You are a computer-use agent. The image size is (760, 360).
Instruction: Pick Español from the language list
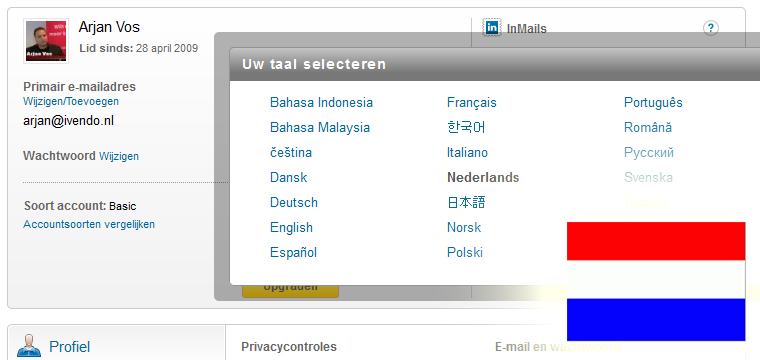tap(293, 252)
